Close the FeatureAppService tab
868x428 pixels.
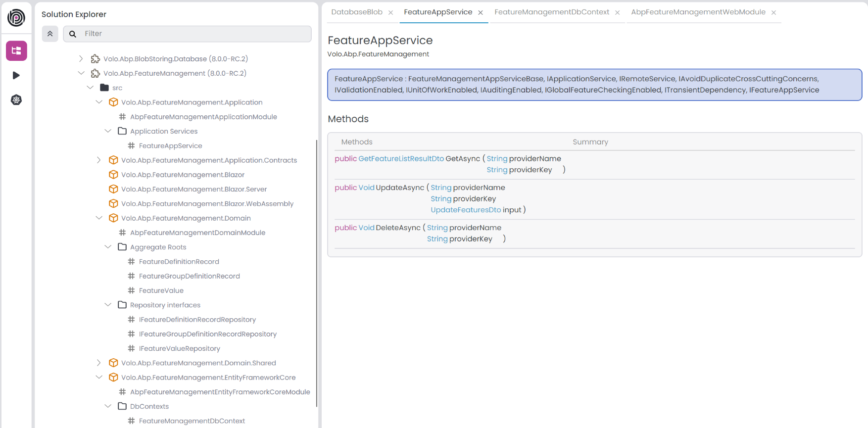point(481,13)
